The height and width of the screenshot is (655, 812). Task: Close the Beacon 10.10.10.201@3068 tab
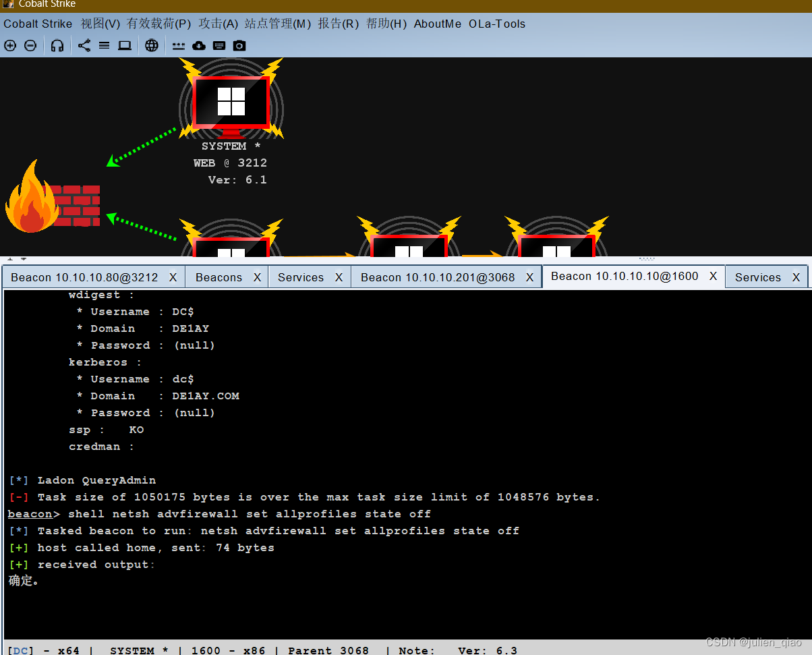(x=530, y=277)
